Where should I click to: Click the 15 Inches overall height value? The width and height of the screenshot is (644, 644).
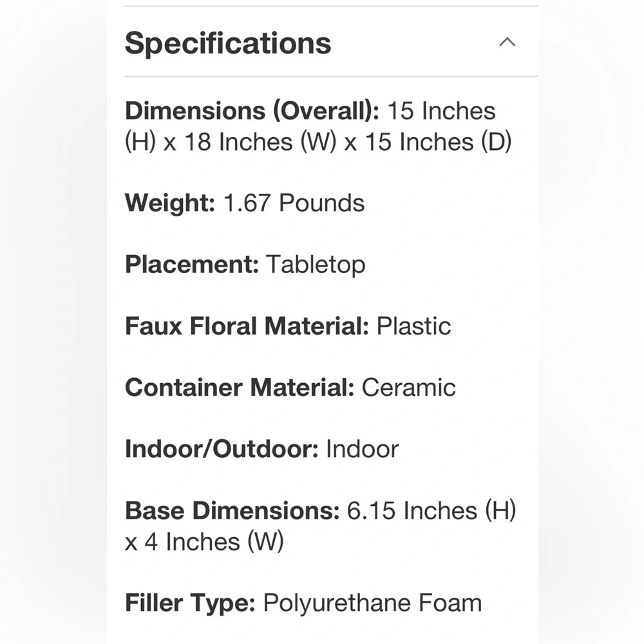tap(442, 111)
